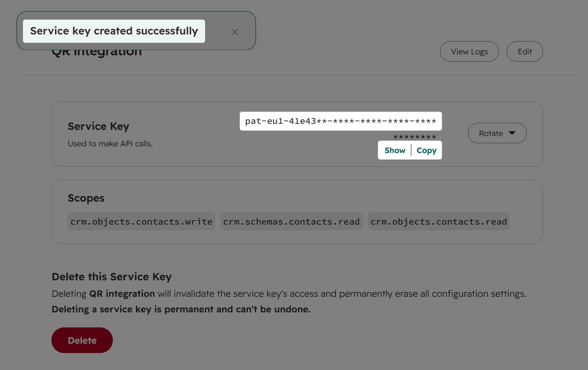Click the Scopes section heading
The image size is (588, 370).
click(86, 198)
